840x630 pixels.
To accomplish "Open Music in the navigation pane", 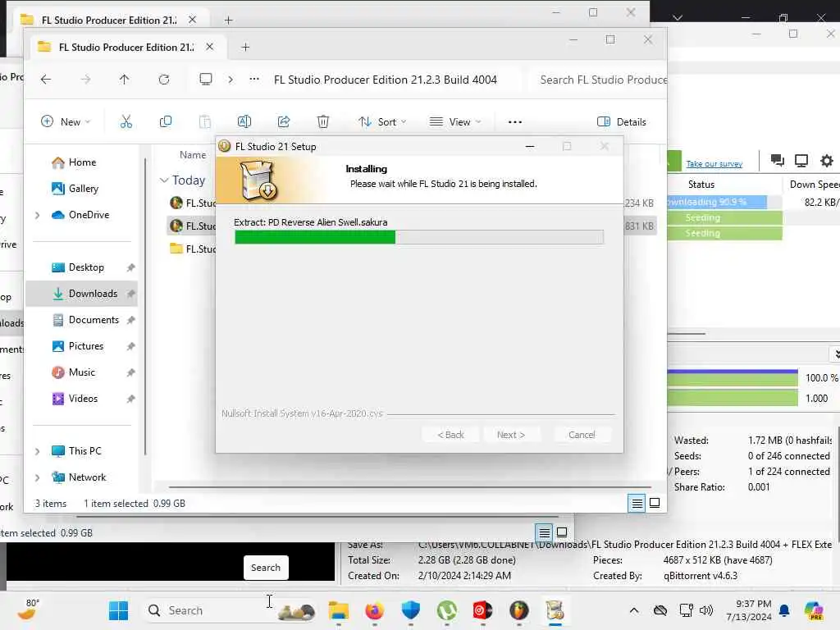I will 81,372.
